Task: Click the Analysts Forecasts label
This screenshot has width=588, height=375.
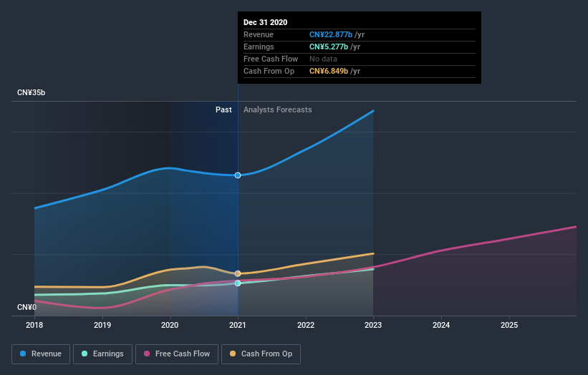Action: point(277,109)
